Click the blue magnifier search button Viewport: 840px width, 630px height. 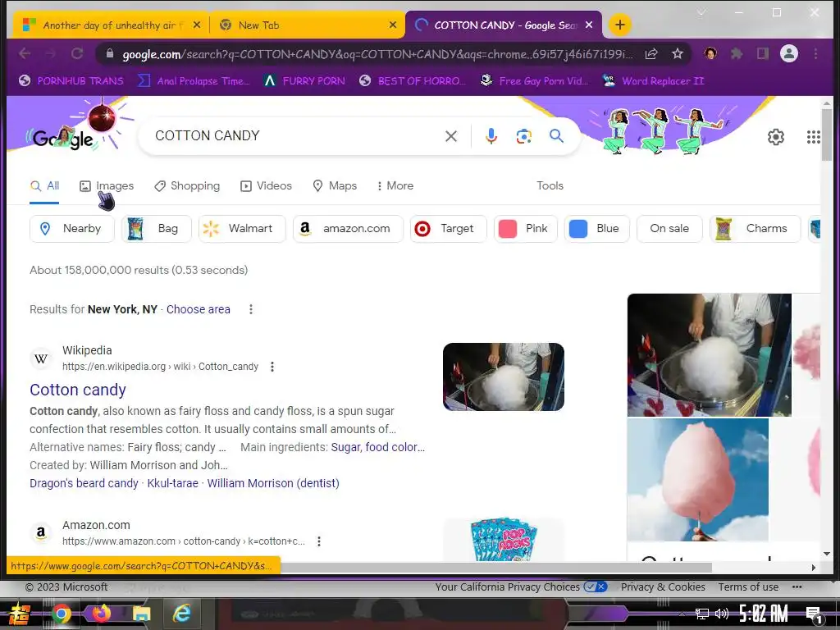[556, 136]
